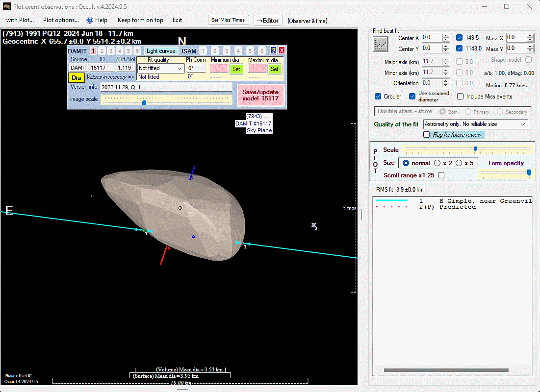Enable Include Miss events checkbox
The image size is (540, 392).
(x=460, y=97)
